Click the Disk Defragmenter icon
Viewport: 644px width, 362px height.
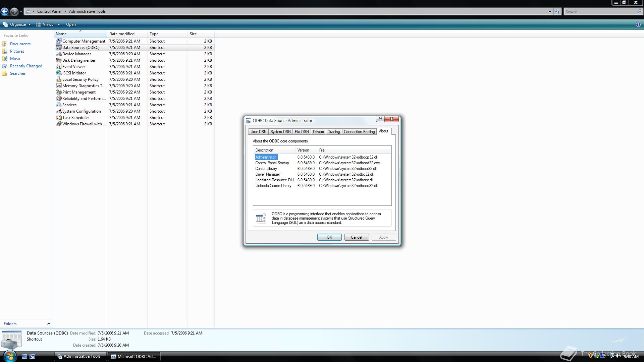(x=59, y=60)
